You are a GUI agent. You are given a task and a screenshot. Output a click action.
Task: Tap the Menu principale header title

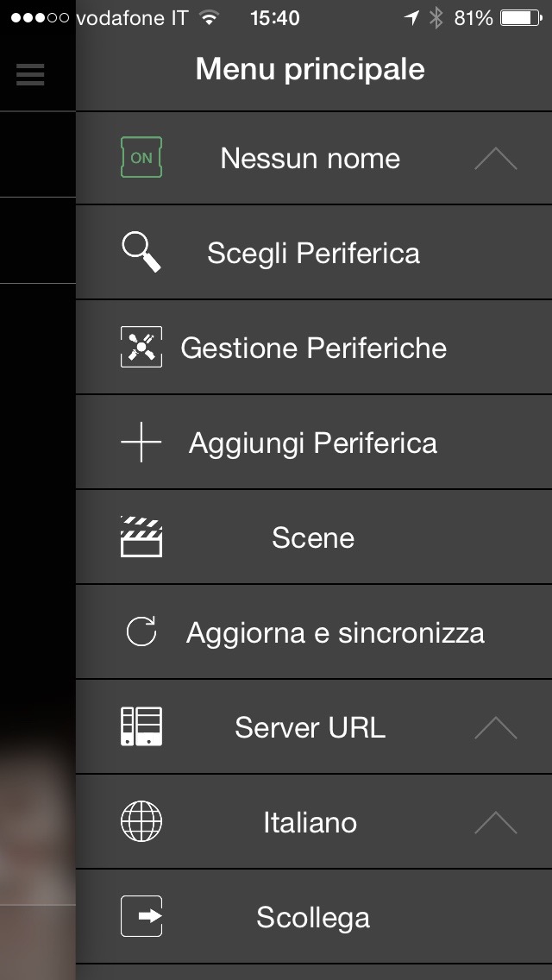click(x=310, y=69)
